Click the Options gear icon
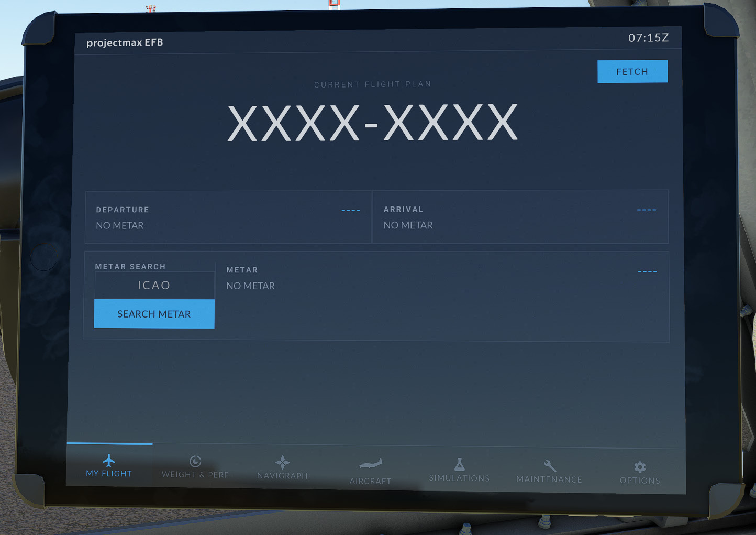The width and height of the screenshot is (756, 535). 640,467
